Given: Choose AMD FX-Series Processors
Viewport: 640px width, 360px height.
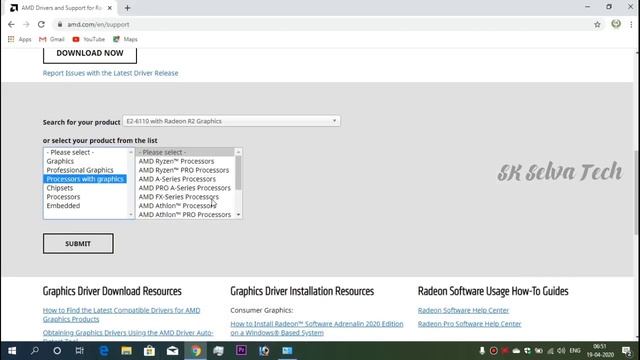Looking at the screenshot, I should click(179, 197).
